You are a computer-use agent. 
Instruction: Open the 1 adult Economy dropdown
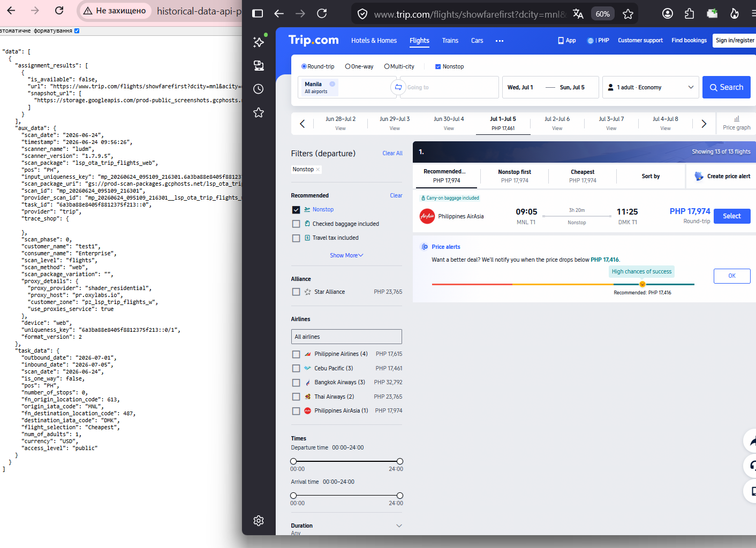click(651, 87)
